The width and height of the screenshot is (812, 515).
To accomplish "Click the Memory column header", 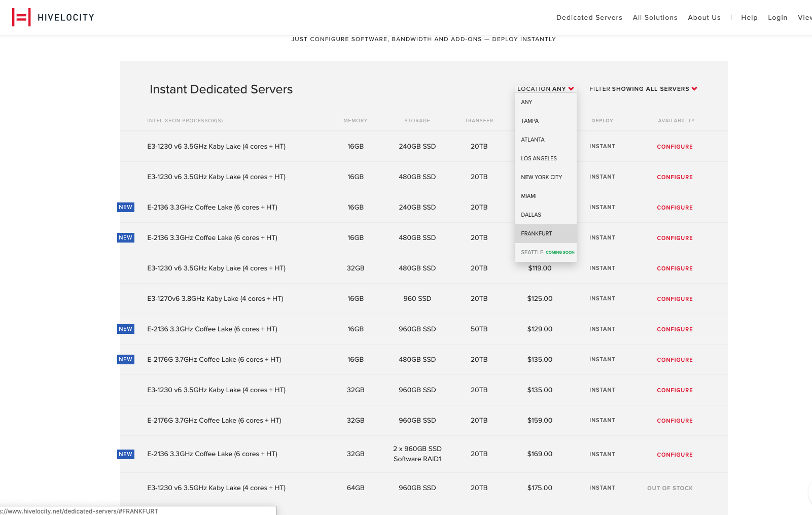I will coord(356,121).
